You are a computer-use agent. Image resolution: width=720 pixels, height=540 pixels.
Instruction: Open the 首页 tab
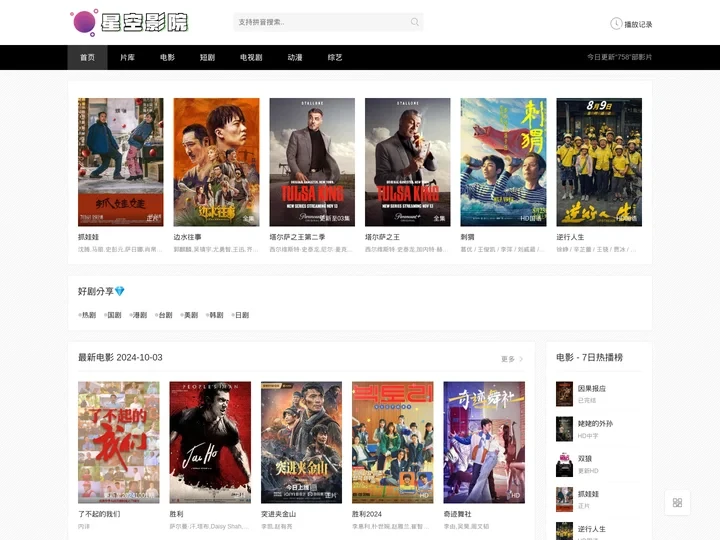click(87, 57)
